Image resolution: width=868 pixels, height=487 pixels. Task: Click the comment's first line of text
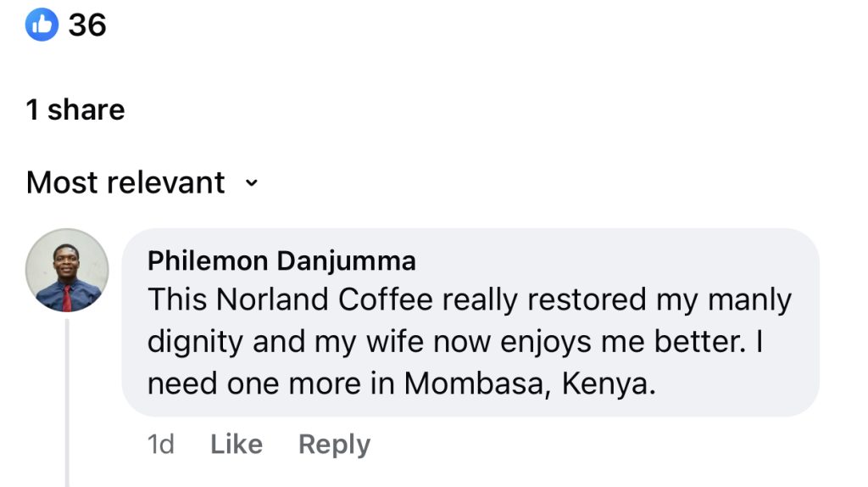tap(469, 299)
